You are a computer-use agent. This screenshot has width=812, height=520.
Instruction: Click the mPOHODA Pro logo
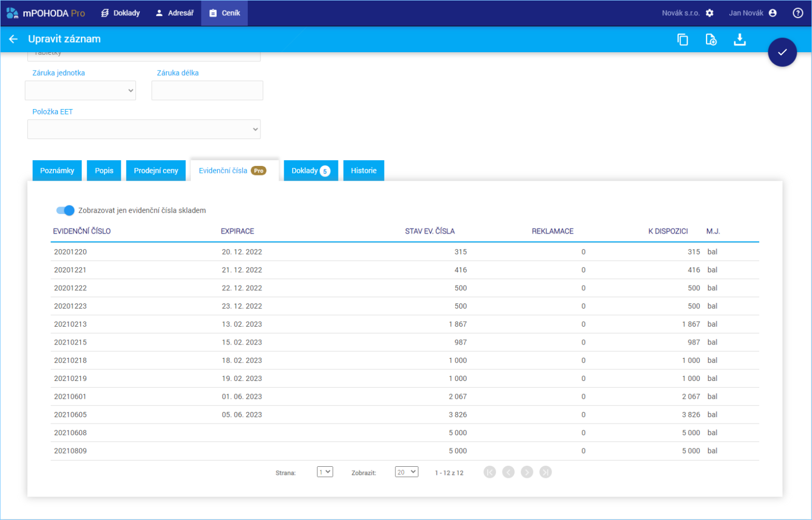click(45, 13)
